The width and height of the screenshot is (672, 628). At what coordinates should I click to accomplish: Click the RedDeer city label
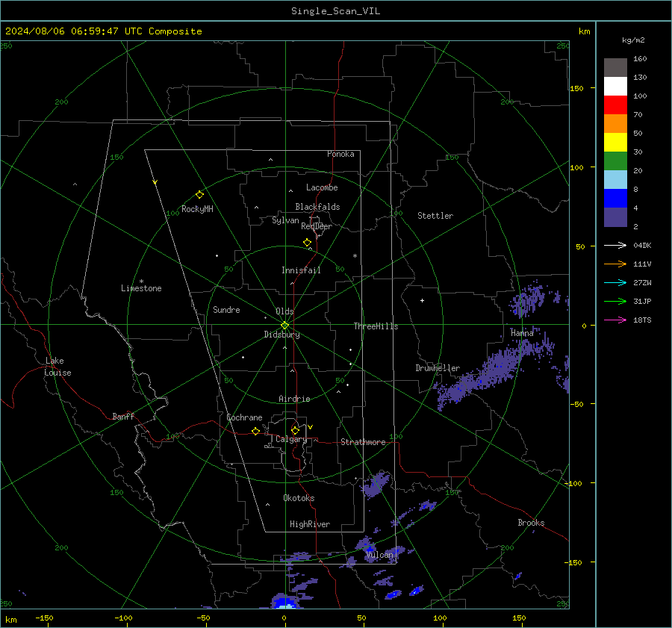[317, 226]
